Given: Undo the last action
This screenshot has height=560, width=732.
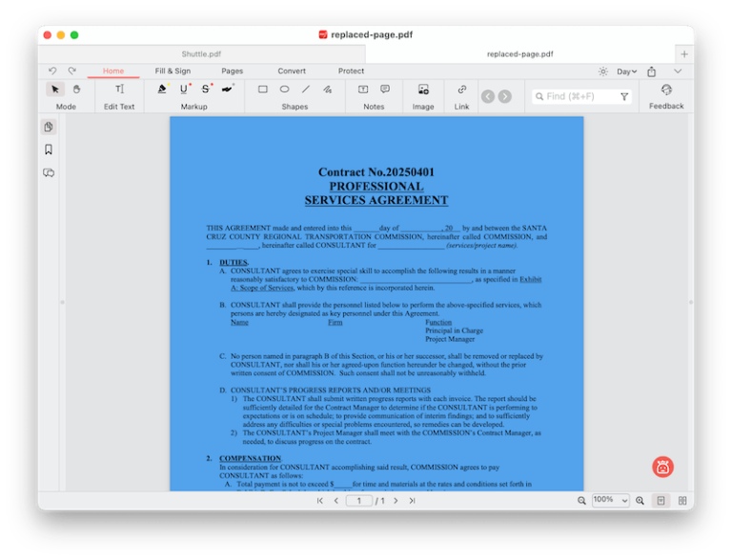Looking at the screenshot, I should tap(52, 70).
